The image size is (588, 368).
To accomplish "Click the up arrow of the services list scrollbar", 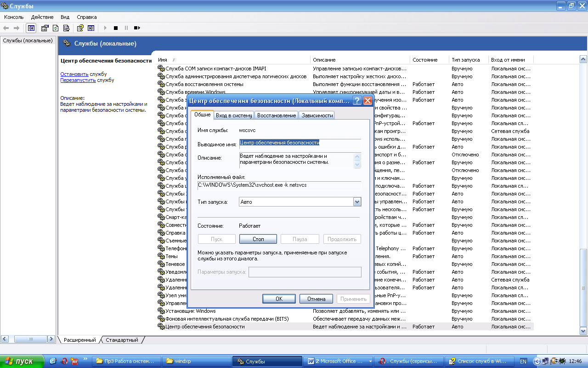I will [x=583, y=60].
